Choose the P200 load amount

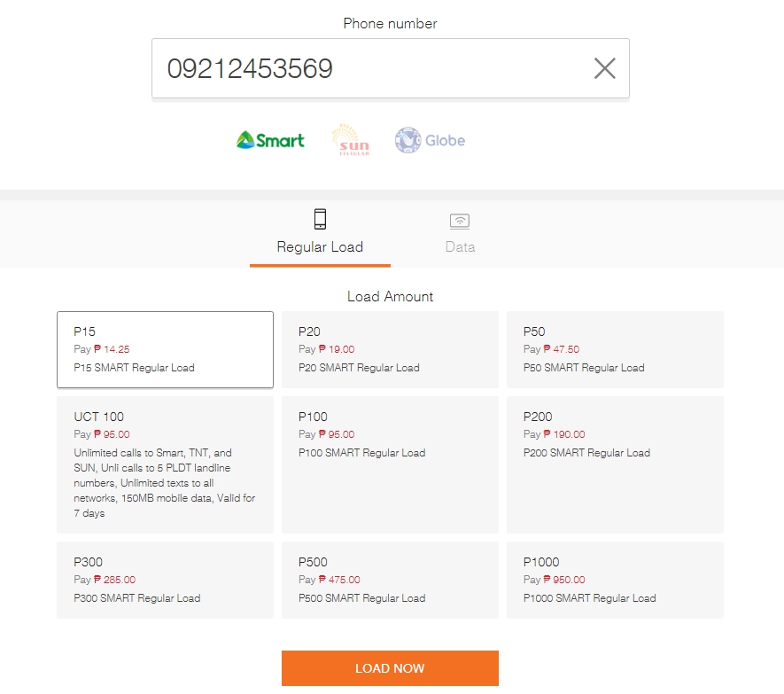(615, 464)
